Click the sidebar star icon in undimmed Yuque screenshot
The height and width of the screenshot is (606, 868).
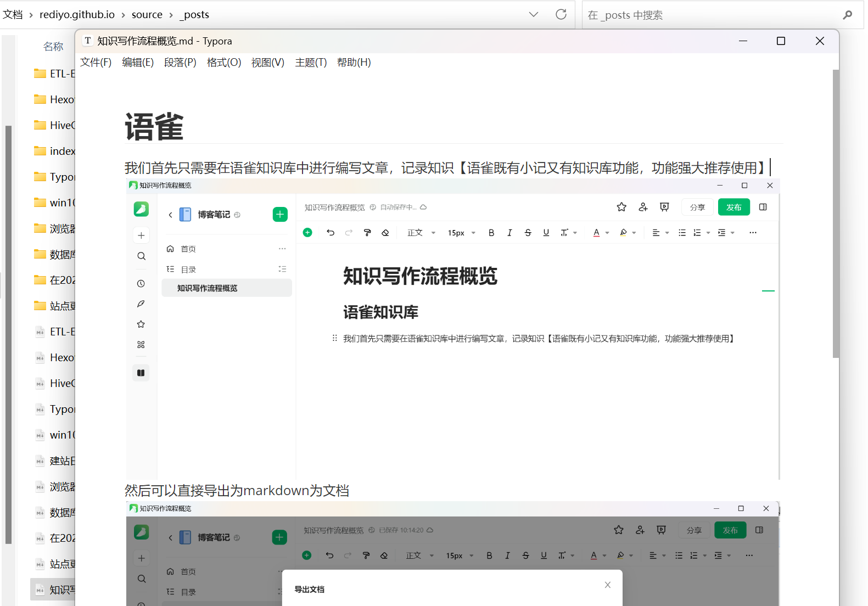(x=141, y=324)
